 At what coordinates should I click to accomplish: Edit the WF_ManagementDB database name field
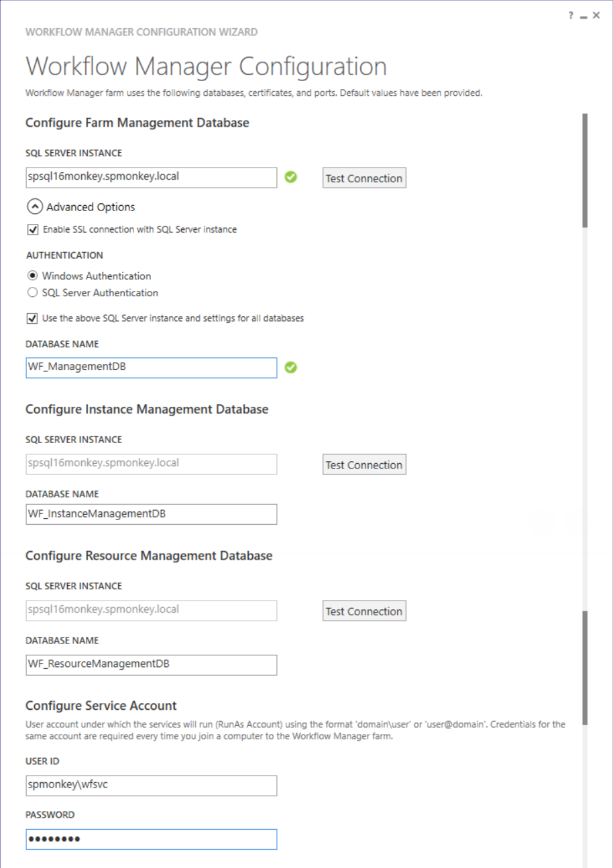click(151, 367)
